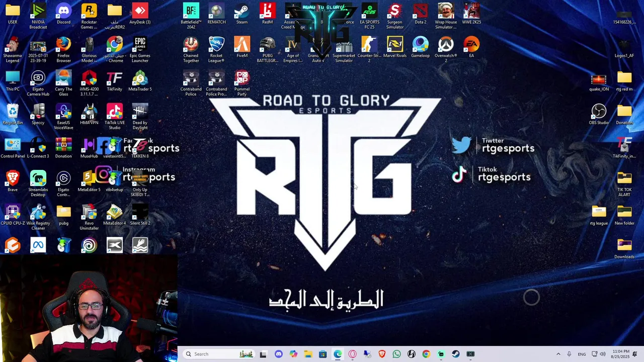Select the Carry The Glass game icon

click(x=63, y=83)
